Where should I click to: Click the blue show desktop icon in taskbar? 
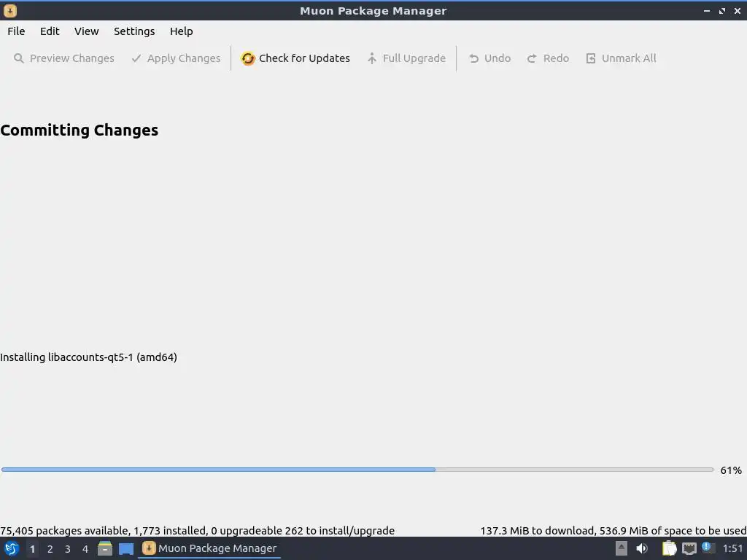point(126,549)
